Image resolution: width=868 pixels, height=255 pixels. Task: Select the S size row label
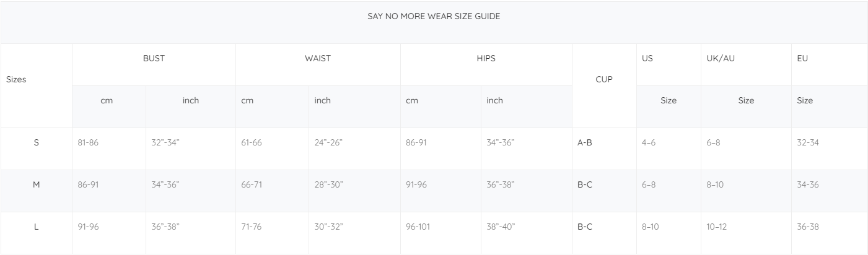36,142
